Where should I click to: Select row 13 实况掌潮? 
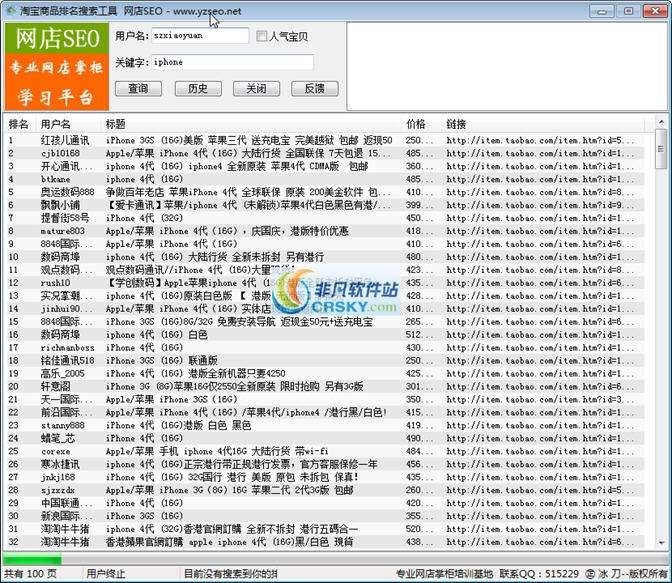pyautogui.click(x=324, y=296)
